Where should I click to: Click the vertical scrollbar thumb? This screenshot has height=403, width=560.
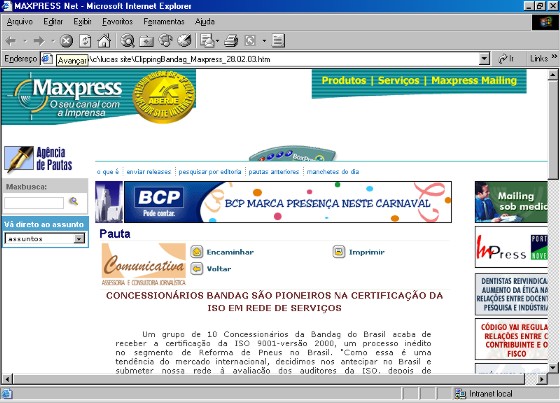(x=553, y=130)
